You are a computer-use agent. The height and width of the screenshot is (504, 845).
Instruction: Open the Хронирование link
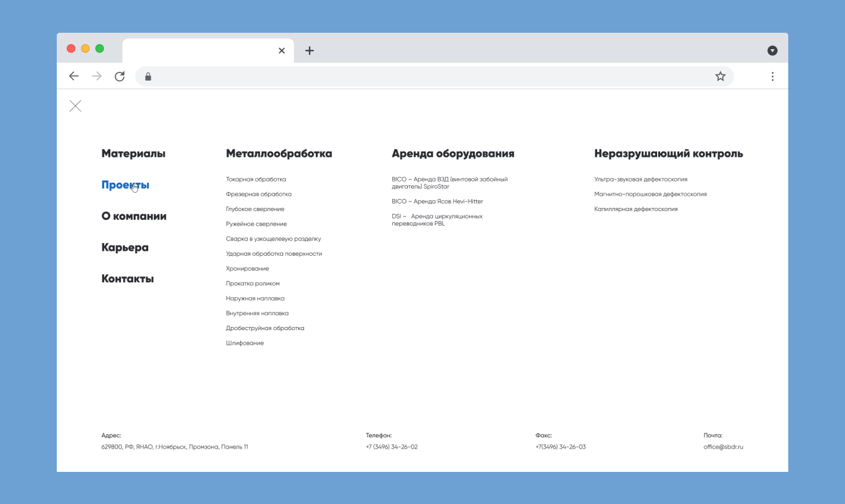point(247,269)
